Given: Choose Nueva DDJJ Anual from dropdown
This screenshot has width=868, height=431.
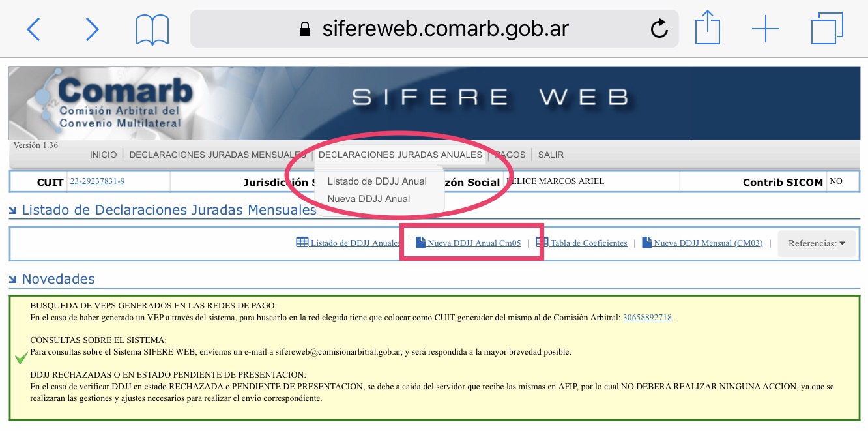Looking at the screenshot, I should coord(368,199).
